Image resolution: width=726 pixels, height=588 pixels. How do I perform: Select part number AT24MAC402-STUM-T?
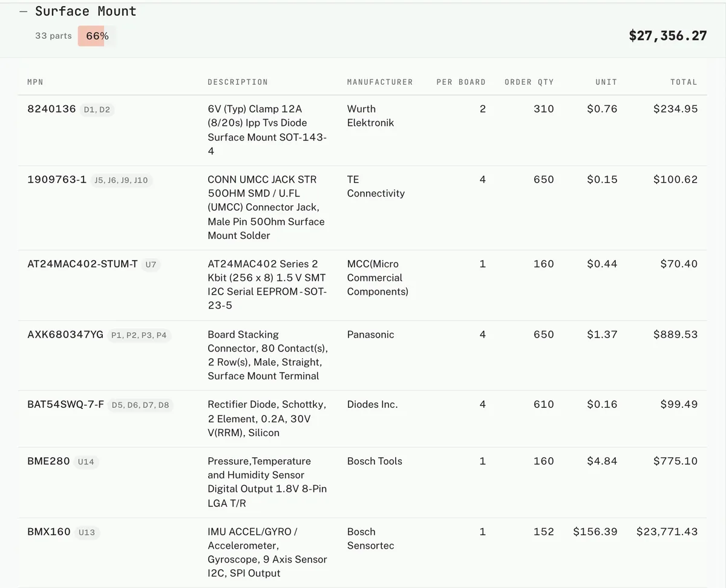point(82,264)
